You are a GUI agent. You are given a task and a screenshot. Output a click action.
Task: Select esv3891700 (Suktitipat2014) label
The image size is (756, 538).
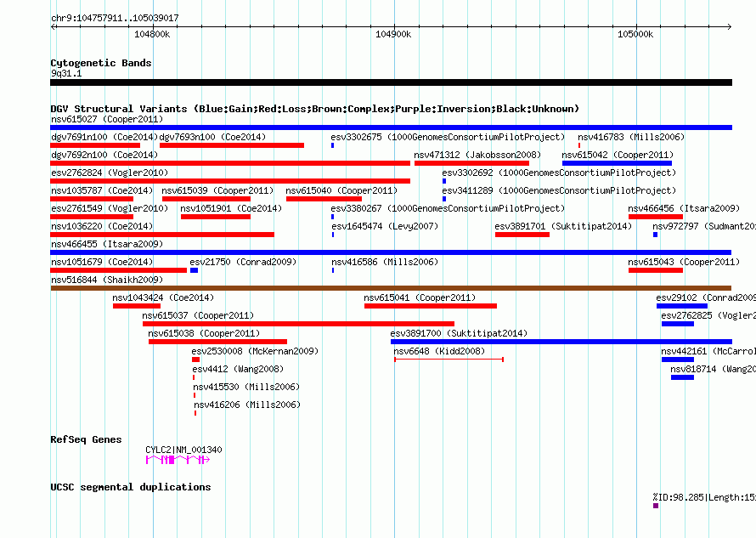pos(459,333)
